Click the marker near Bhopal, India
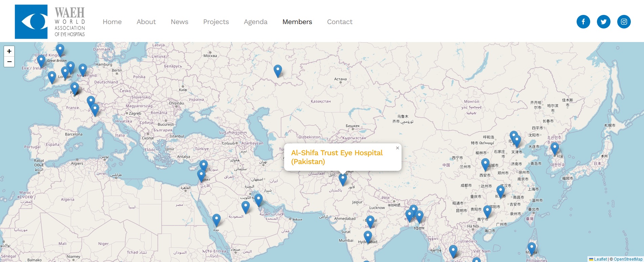This screenshot has height=262, width=644. point(370,222)
